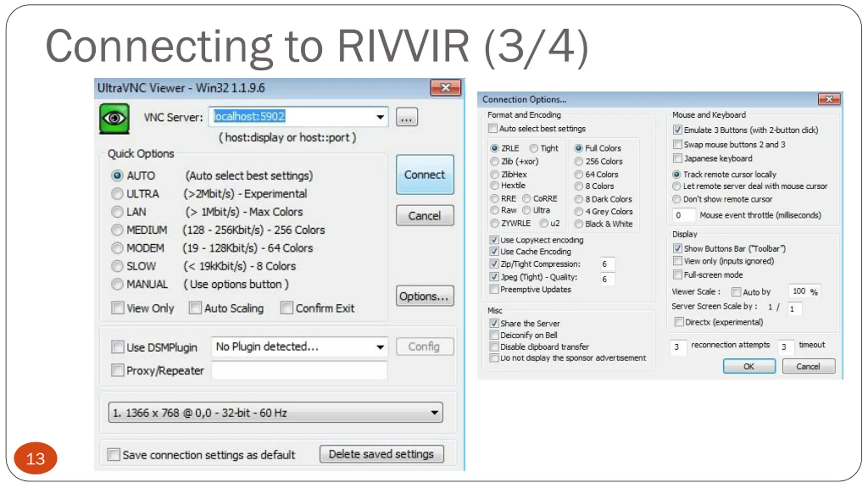Select Let remote server deal with mouse cursor
The height and width of the screenshot is (488, 868).
[x=676, y=186]
